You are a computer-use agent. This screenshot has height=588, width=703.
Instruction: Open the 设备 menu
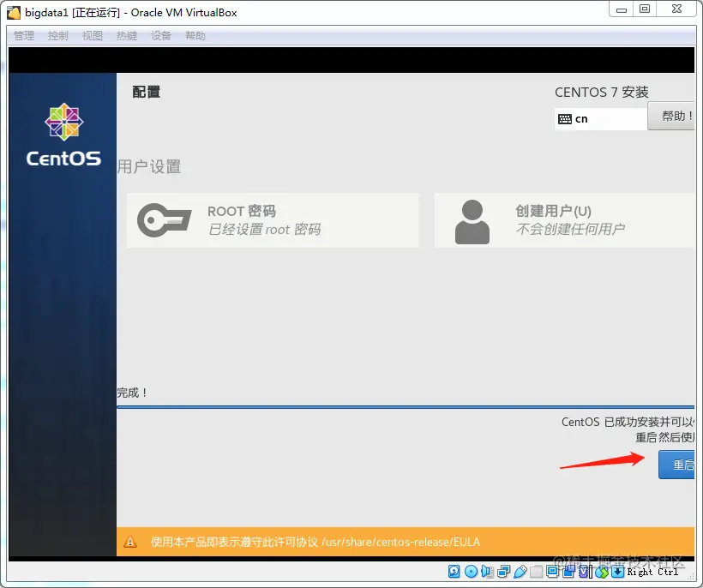161,35
